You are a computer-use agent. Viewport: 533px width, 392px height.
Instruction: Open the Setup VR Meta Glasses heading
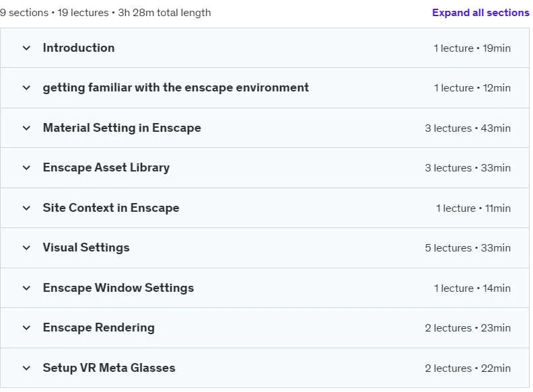tap(109, 368)
